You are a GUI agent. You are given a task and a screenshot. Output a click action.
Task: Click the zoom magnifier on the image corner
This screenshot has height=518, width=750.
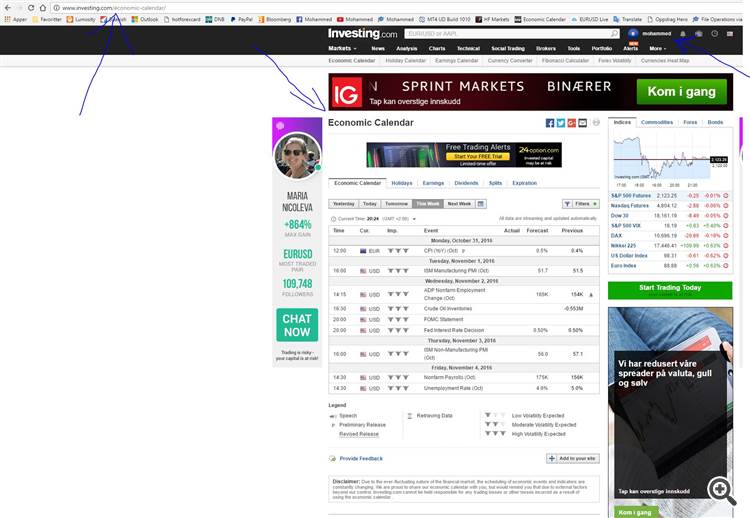[722, 491]
